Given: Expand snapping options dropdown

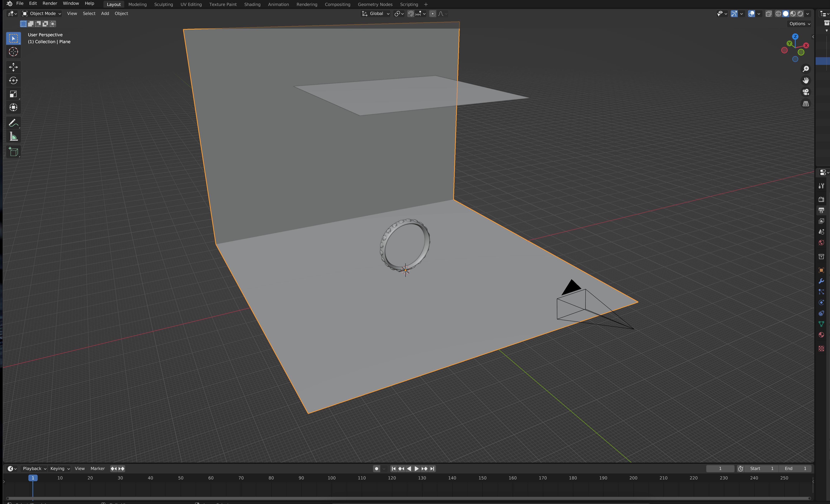Looking at the screenshot, I should tap(421, 14).
